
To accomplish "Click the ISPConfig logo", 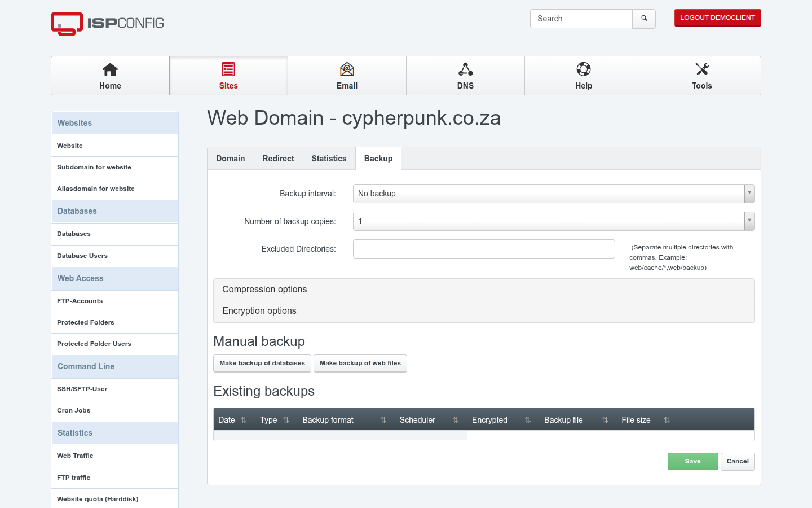I will 107,24.
